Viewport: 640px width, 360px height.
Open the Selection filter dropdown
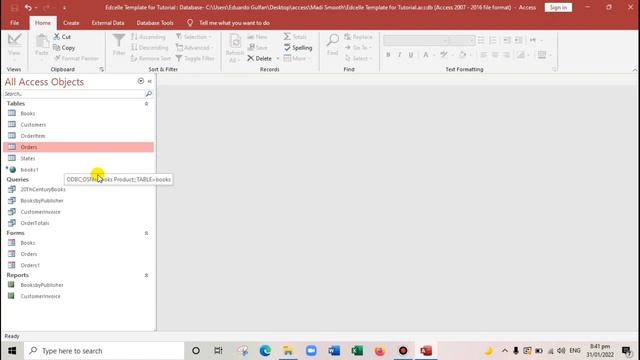click(x=194, y=37)
